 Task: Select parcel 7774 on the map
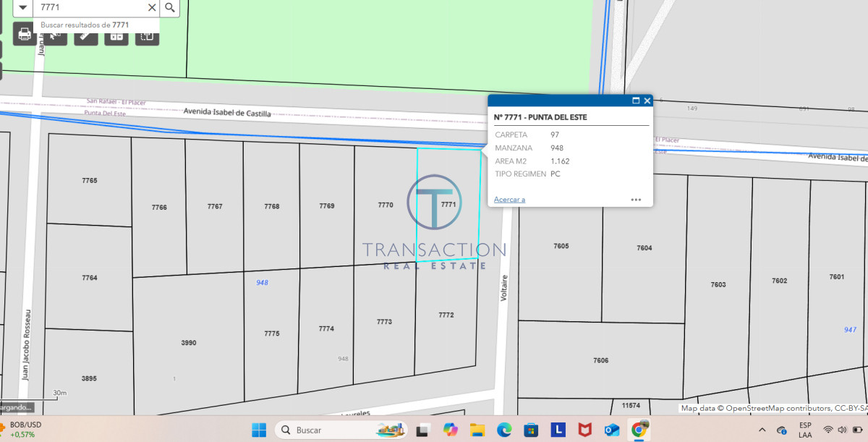[326, 328]
